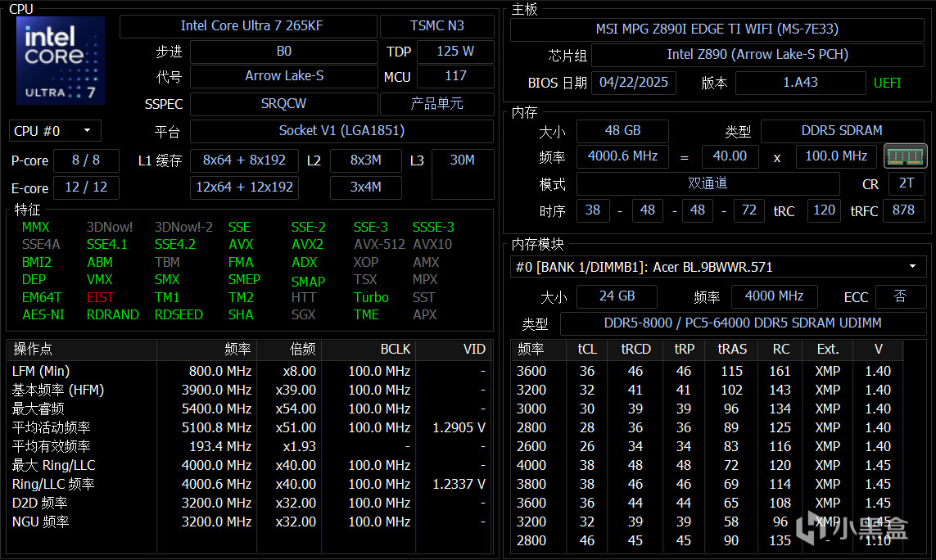Click the L2 cache value 3x4M
Screen dimensions: 936x560
click(x=365, y=187)
